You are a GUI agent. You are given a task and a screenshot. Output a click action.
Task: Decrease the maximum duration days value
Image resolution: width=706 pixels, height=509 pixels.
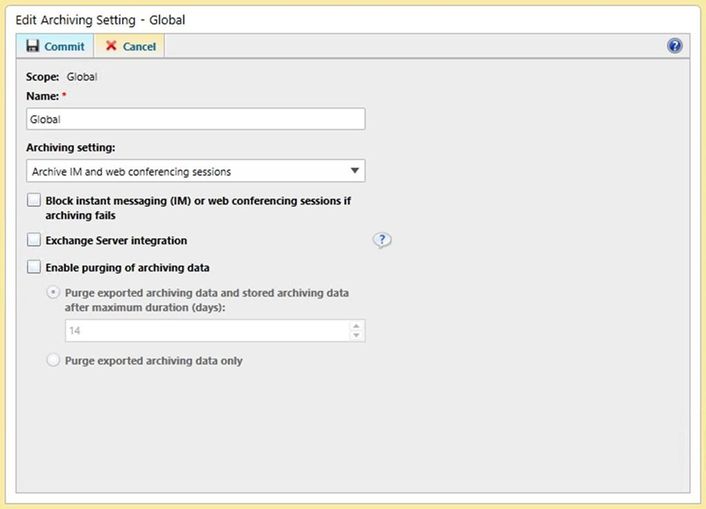pos(357,335)
